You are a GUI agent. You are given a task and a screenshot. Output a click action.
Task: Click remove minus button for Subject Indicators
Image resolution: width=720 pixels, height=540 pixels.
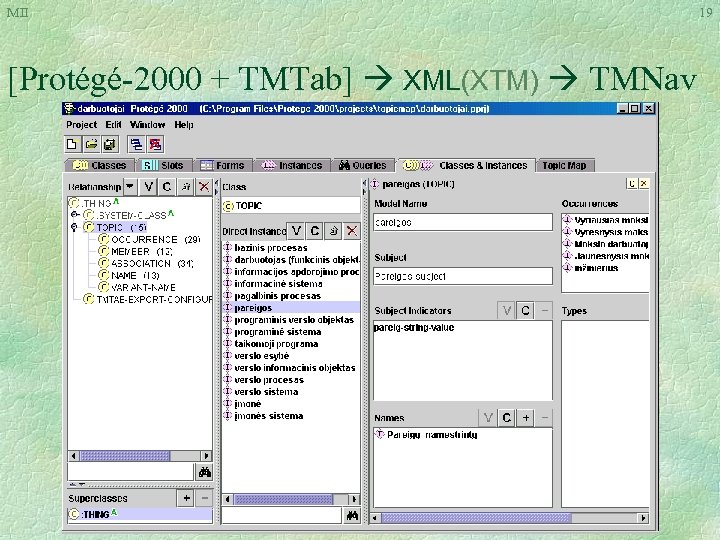(x=544, y=311)
